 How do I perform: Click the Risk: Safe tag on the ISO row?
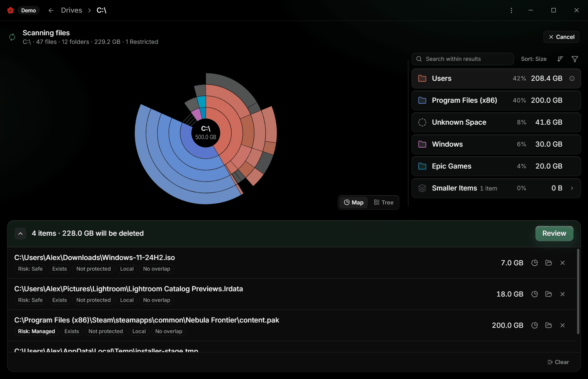[31, 269]
